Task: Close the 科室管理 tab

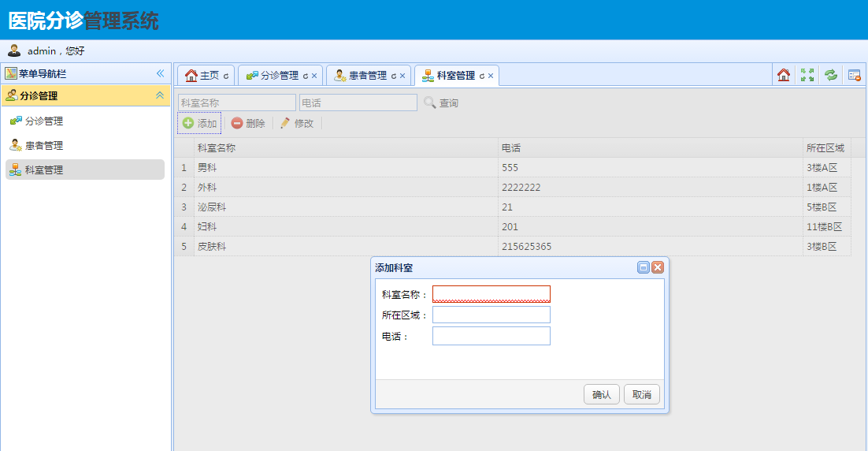Action: point(491,76)
